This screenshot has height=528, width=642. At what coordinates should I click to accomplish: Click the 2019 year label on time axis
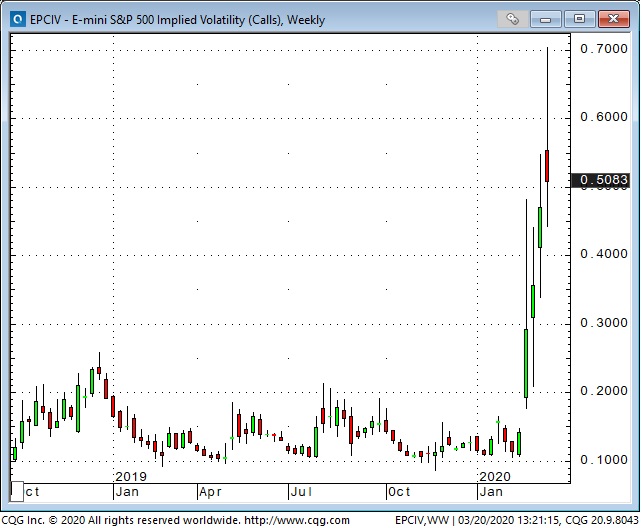pos(131,476)
